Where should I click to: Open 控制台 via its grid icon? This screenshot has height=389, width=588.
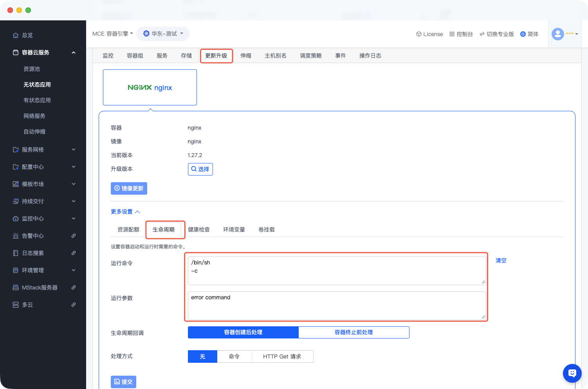pyautogui.click(x=452, y=34)
